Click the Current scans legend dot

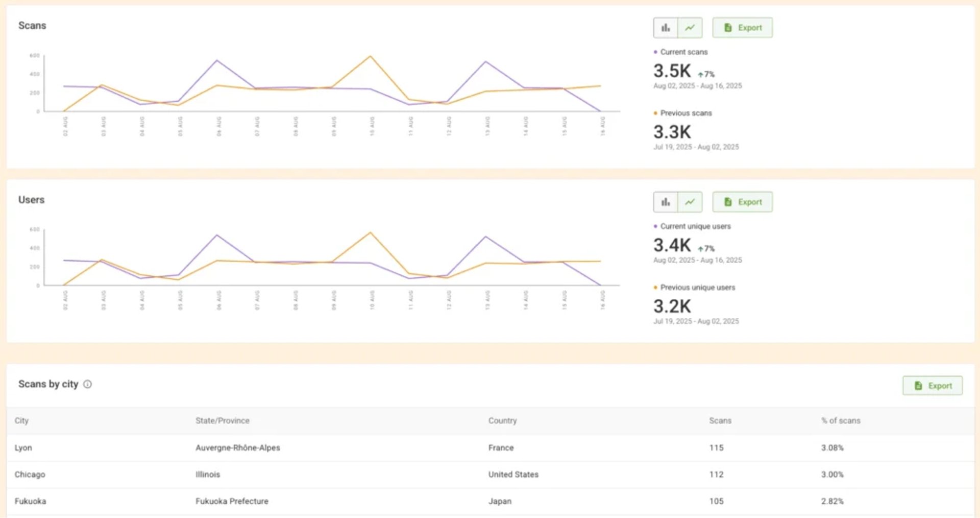pos(655,52)
